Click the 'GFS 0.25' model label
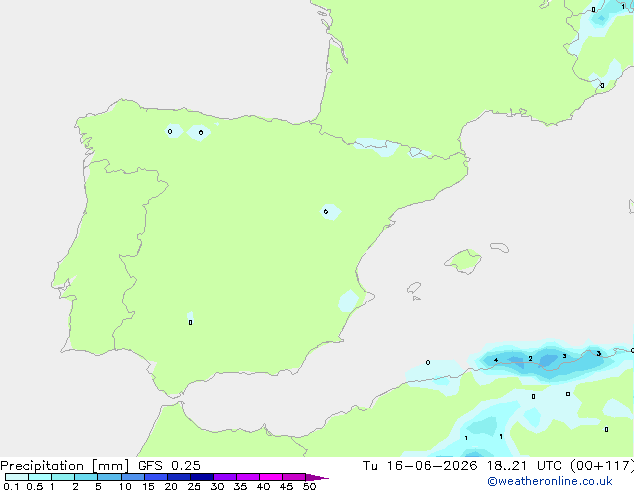This screenshot has width=634, height=490. [x=169, y=466]
